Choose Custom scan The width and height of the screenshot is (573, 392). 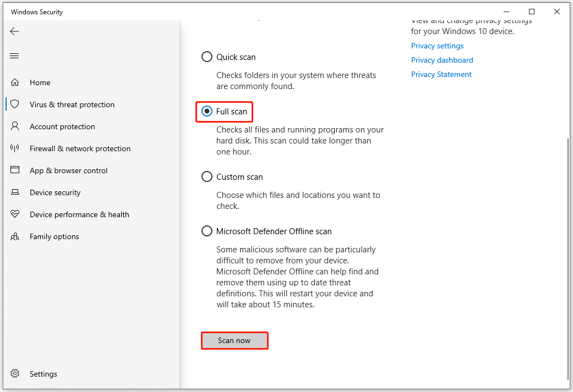(207, 176)
